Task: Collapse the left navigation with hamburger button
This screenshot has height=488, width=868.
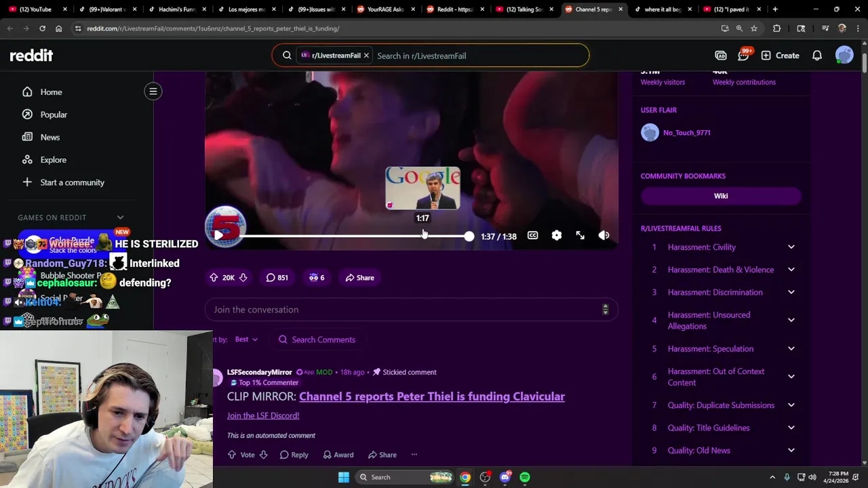Action: [153, 91]
